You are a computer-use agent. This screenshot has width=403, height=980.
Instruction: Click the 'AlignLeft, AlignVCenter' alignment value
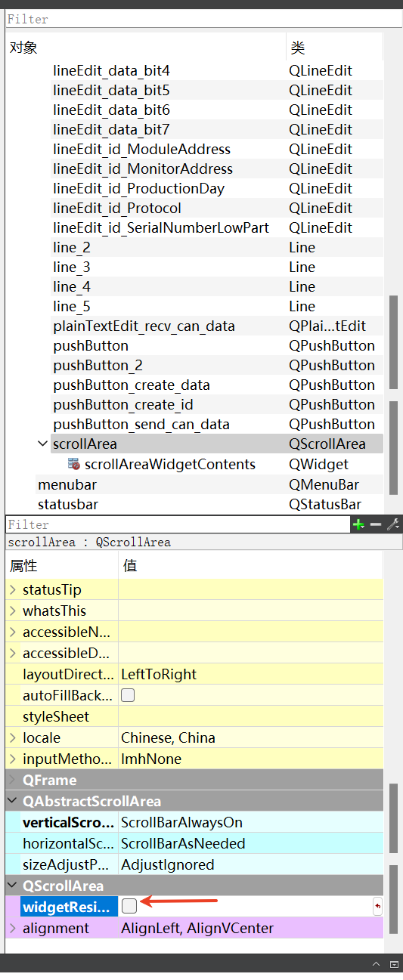click(x=197, y=928)
